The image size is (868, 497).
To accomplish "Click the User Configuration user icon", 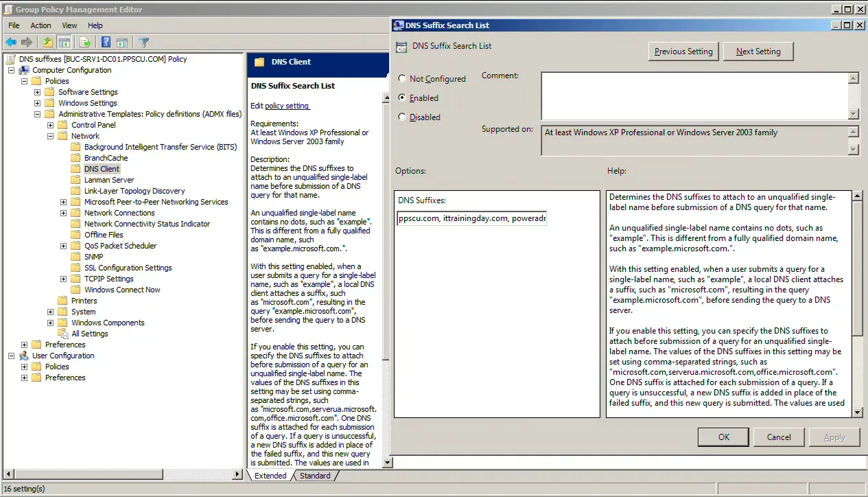I will point(24,356).
